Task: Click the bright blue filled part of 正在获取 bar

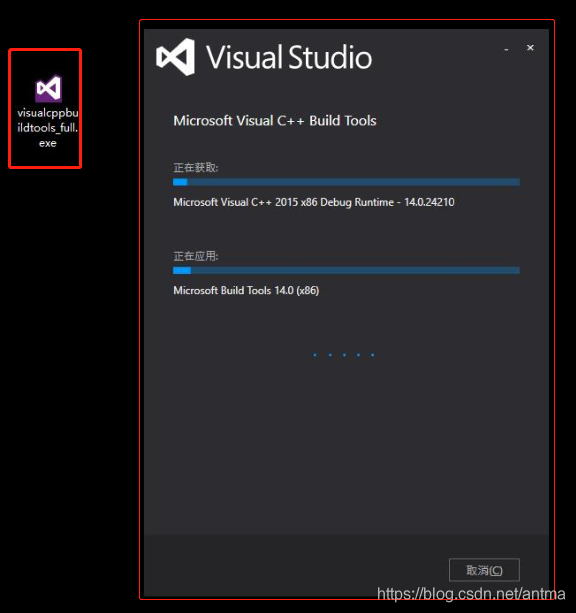Action: [x=180, y=182]
